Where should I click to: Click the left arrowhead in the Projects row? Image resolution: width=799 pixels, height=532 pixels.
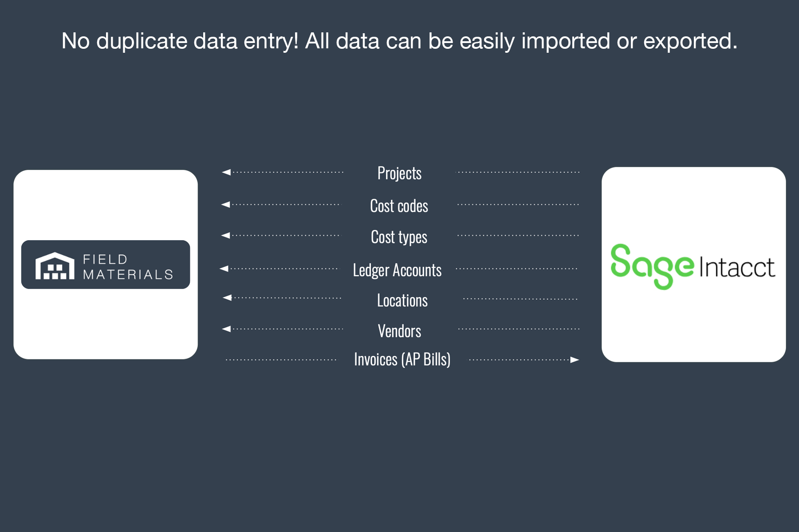(x=226, y=172)
